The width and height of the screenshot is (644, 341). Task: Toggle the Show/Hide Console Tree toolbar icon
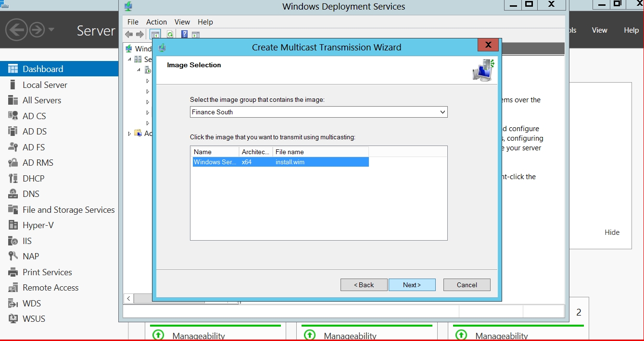tap(155, 34)
